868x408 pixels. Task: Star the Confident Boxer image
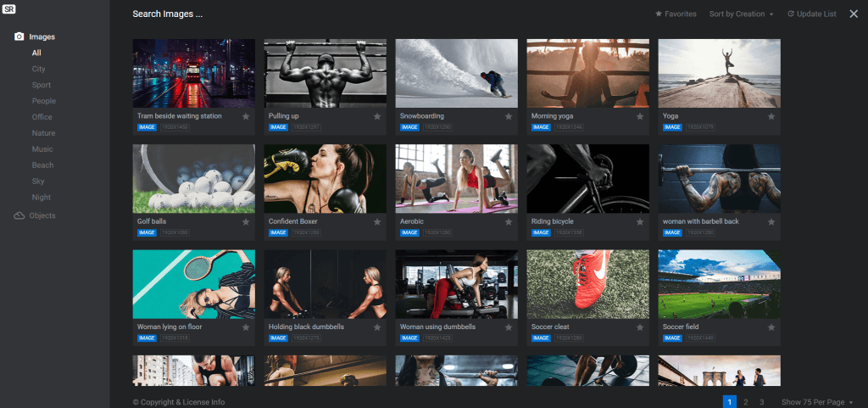pos(377,221)
